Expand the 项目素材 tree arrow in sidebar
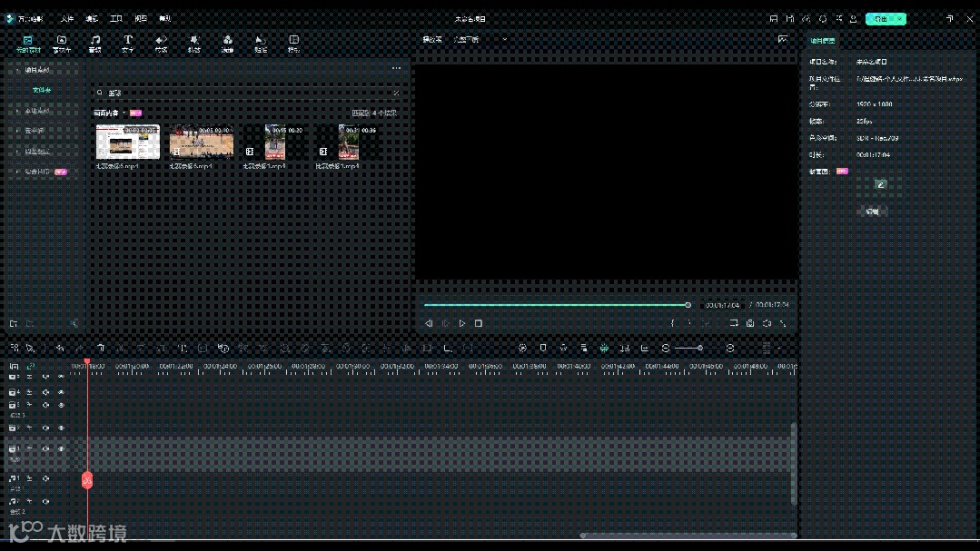Screen dimensions: 980x551 tap(17, 70)
